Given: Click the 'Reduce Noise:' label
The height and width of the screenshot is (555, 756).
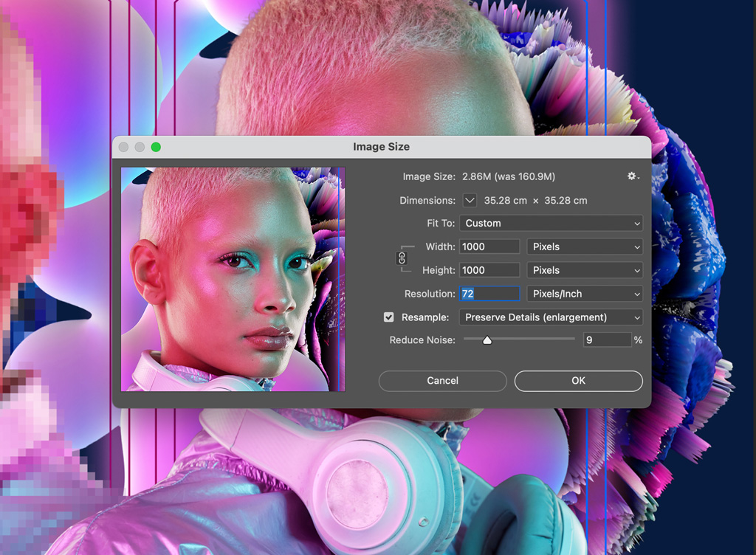Looking at the screenshot, I should click(422, 340).
